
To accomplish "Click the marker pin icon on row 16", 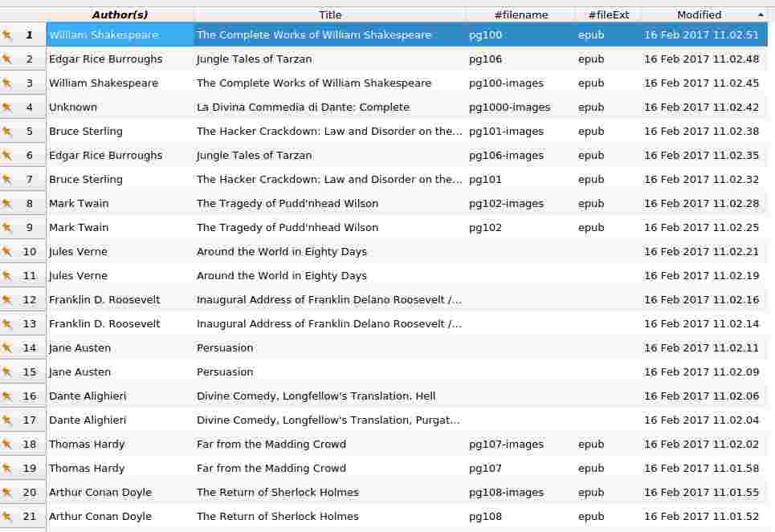I will (x=6, y=396).
